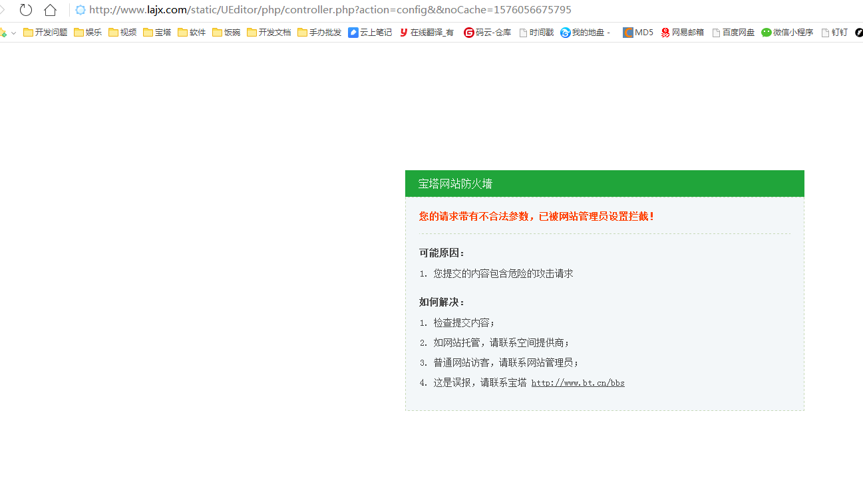Open the 微信小程序 bookmark
The height and width of the screenshot is (504, 863).
[x=787, y=32]
